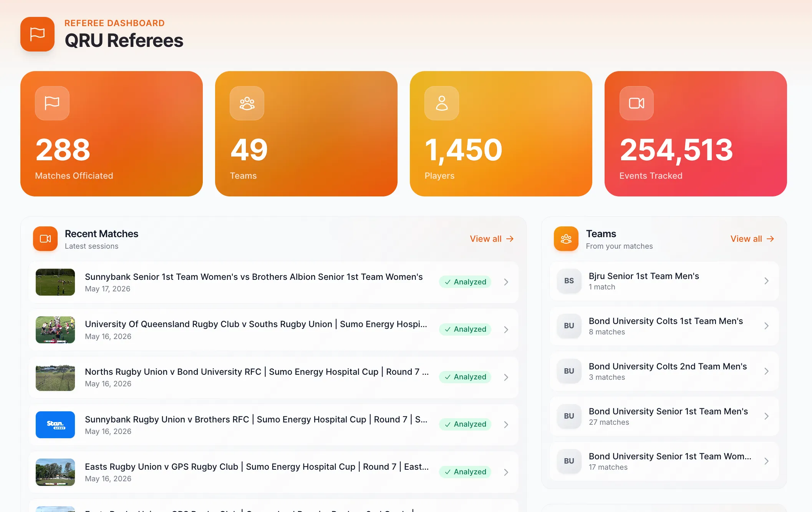Click the group icon on Teams stat card
This screenshot has height=512, width=812.
pos(247,103)
